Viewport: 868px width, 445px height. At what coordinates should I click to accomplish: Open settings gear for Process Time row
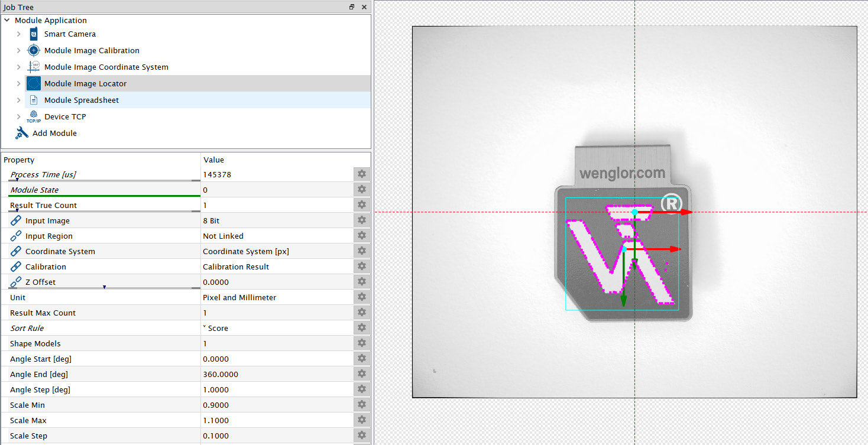[x=362, y=174]
